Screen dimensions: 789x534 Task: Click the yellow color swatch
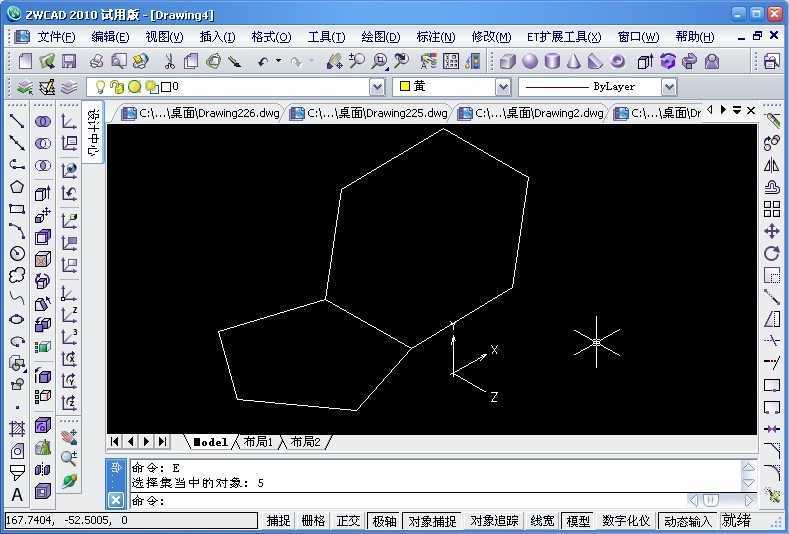[405, 86]
